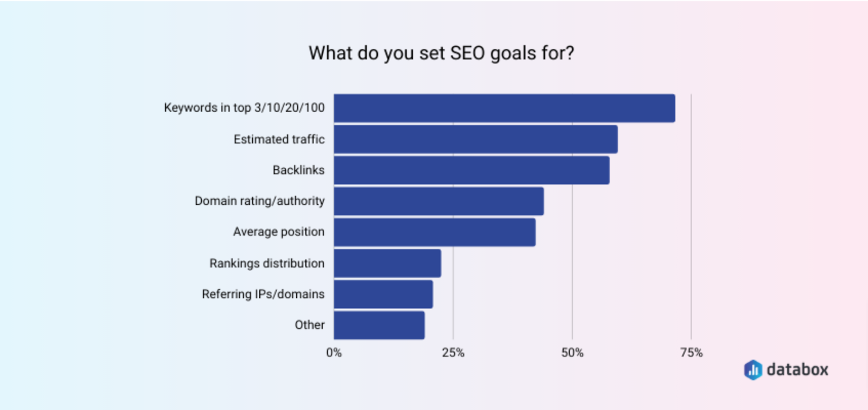Select the Domain rating/authority bar
This screenshot has width=868, height=410.
[439, 201]
